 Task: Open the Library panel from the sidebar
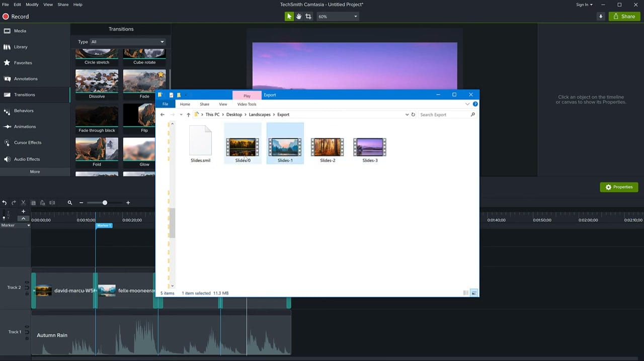(x=21, y=47)
